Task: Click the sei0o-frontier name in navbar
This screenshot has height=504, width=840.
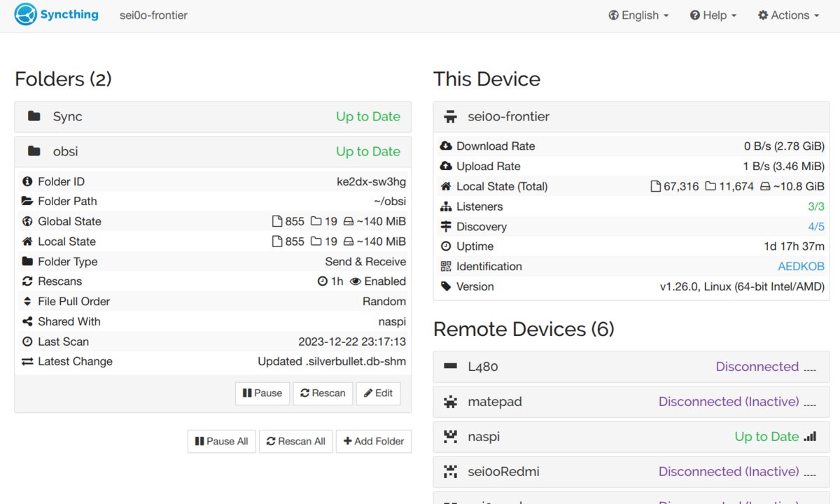Action: tap(153, 15)
